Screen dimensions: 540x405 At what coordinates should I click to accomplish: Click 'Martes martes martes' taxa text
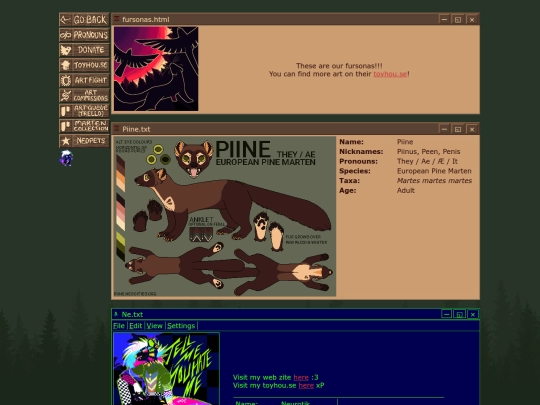(x=434, y=181)
